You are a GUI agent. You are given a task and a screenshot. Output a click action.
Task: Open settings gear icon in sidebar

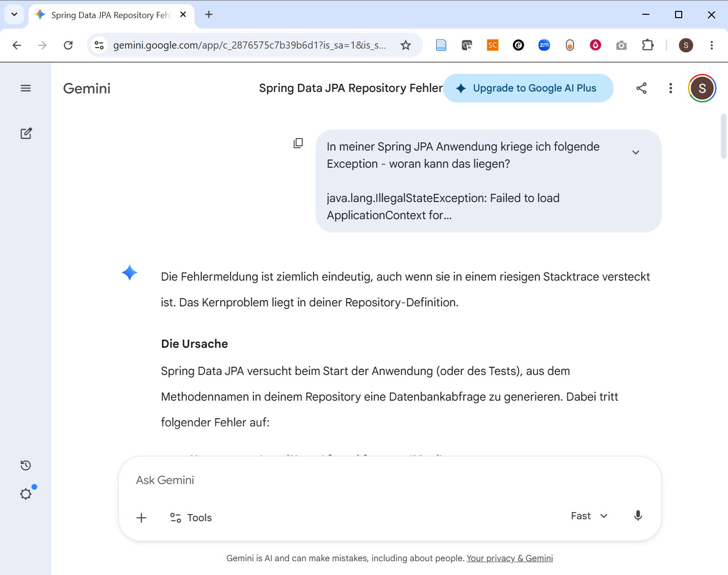(26, 494)
